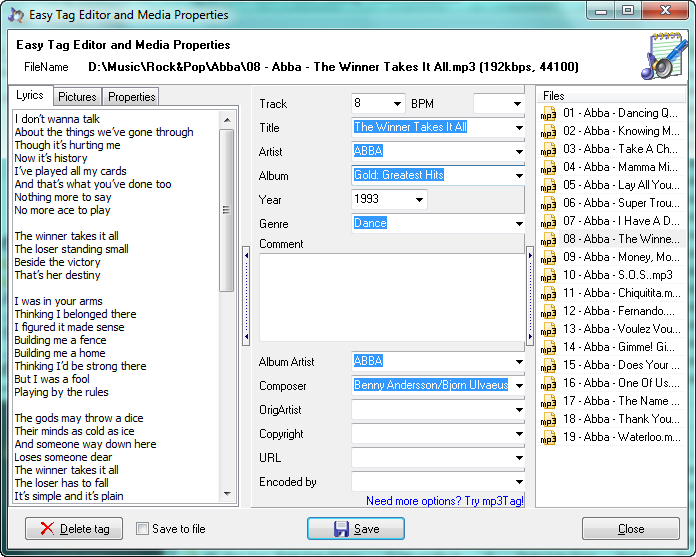Click mp3 icon of 02 - Abba - Knowing M...
Image resolution: width=696 pixels, height=557 pixels.
(x=548, y=132)
